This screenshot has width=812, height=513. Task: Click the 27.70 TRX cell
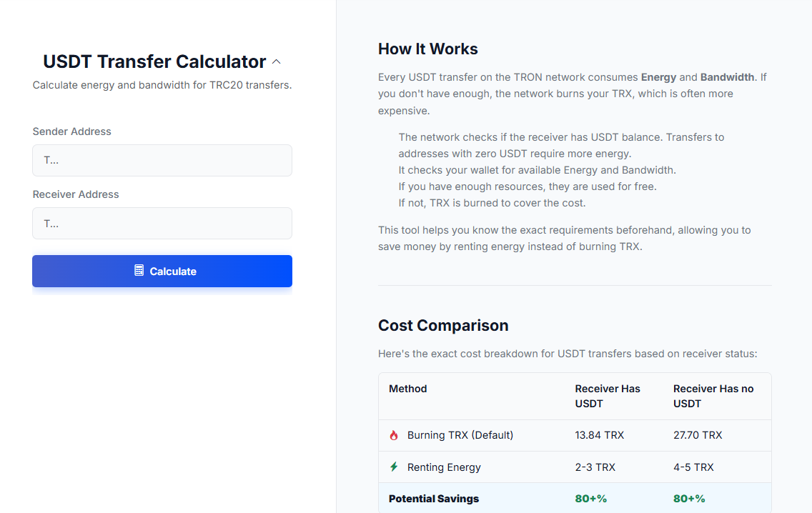pos(698,435)
